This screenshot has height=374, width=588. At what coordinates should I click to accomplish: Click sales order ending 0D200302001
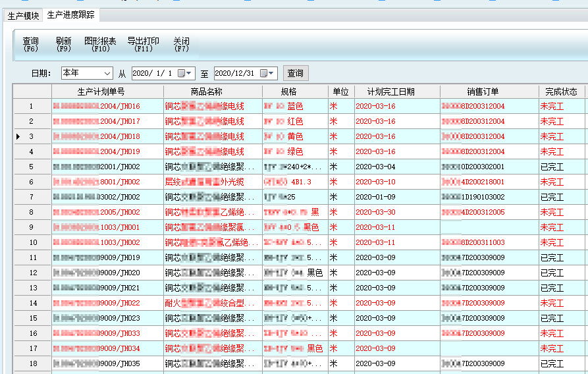[489, 167]
